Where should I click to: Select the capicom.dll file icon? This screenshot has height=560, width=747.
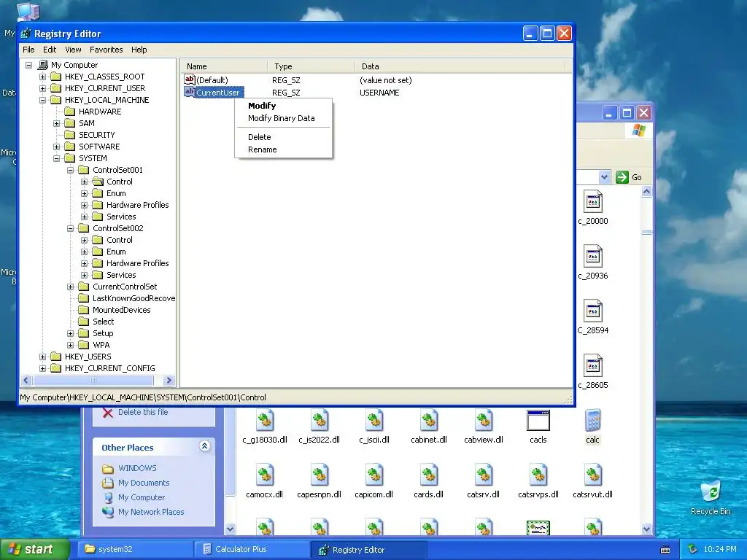pyautogui.click(x=374, y=475)
